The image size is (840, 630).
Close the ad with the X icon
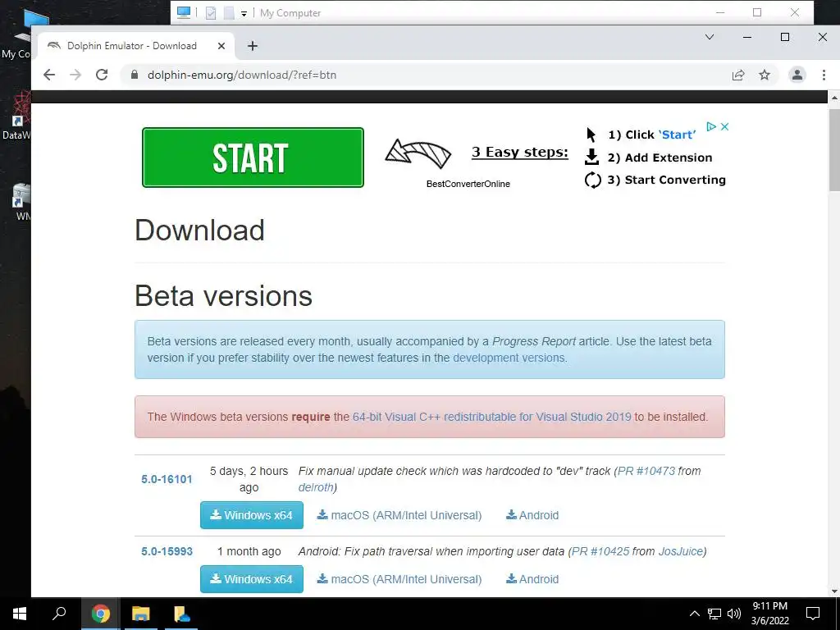point(725,127)
